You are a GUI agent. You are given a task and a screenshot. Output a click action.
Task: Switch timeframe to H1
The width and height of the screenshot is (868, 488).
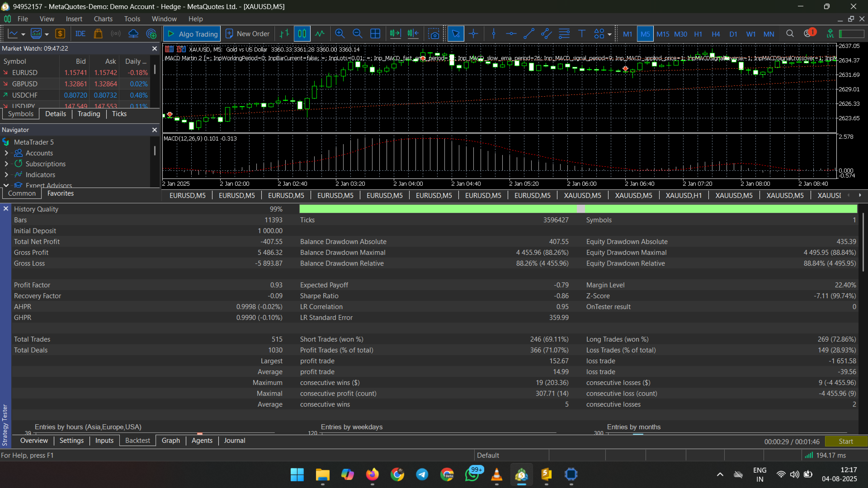click(698, 34)
